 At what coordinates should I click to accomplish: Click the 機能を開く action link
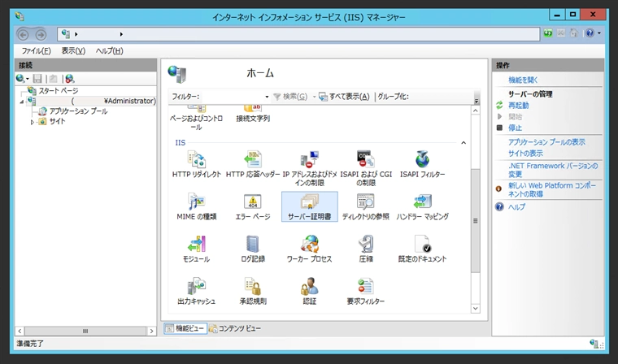tap(523, 80)
